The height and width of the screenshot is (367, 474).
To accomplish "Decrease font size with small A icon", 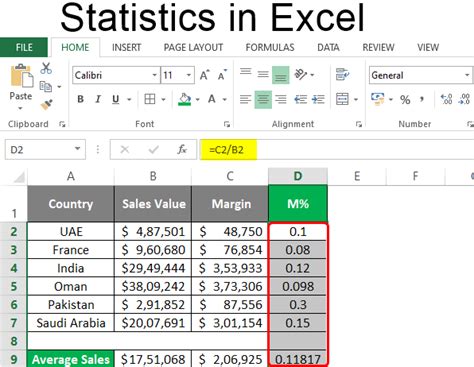I will (222, 75).
